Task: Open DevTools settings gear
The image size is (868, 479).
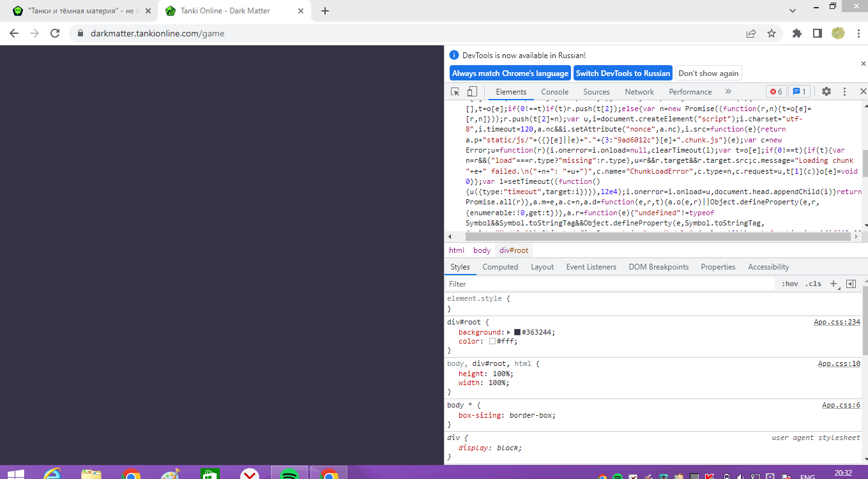Action: 826,91
